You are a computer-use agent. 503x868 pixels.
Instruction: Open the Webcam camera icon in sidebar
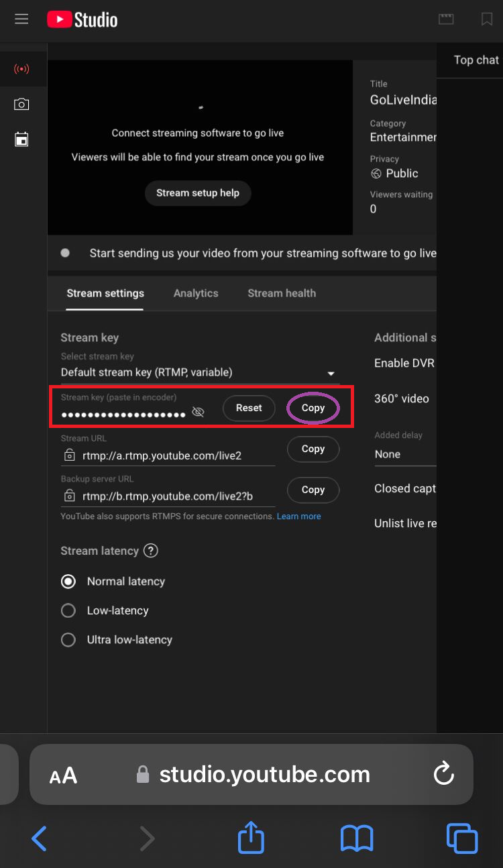point(21,105)
